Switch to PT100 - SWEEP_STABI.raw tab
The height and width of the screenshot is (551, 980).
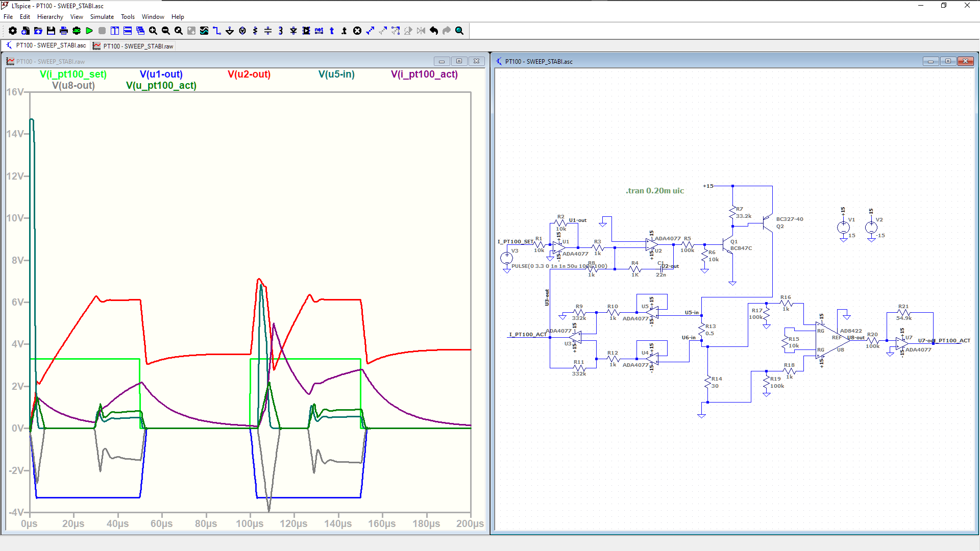click(x=133, y=46)
